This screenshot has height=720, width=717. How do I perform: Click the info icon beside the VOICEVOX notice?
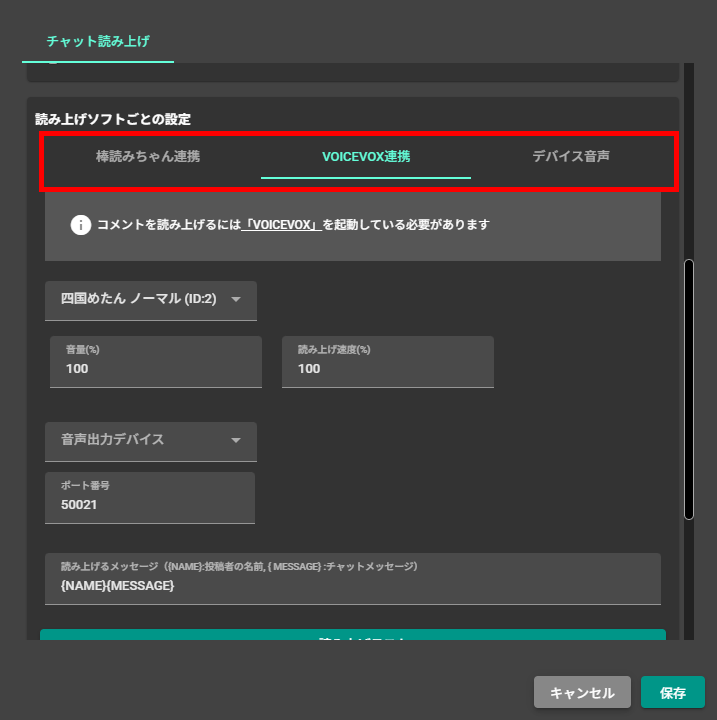tap(80, 225)
